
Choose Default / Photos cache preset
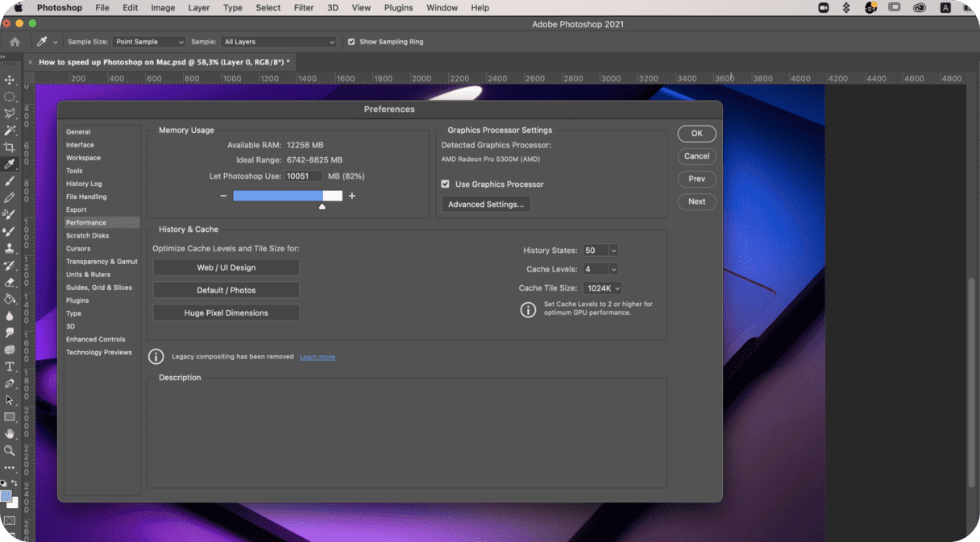click(x=226, y=290)
